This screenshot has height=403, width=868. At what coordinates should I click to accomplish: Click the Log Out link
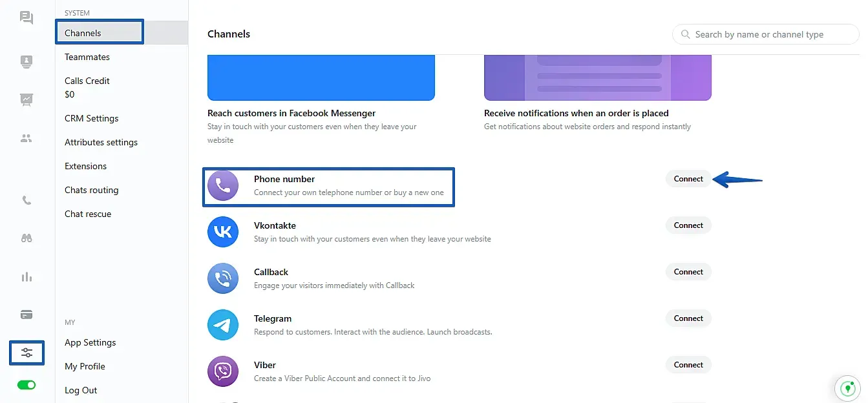81,390
